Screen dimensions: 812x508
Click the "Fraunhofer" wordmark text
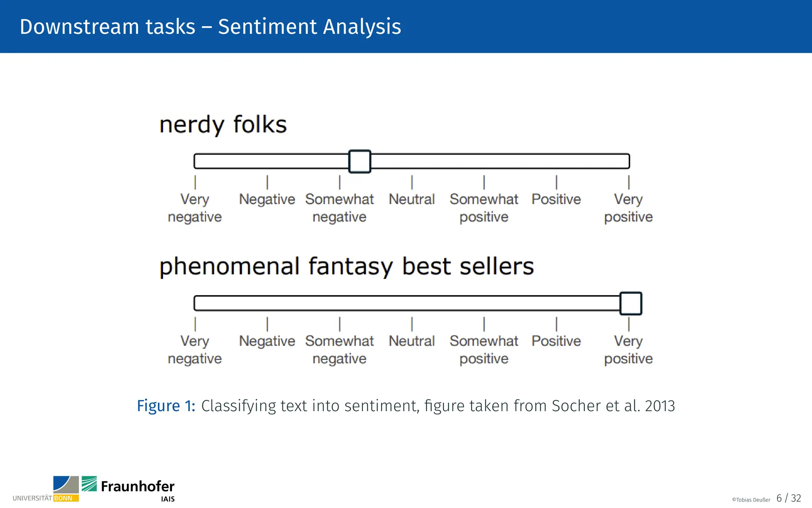[138, 486]
